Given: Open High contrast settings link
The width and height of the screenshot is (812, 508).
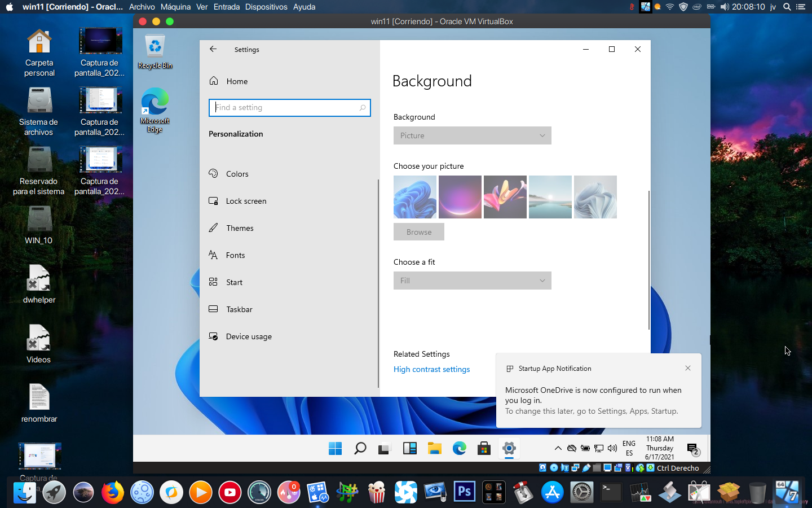Looking at the screenshot, I should point(431,369).
